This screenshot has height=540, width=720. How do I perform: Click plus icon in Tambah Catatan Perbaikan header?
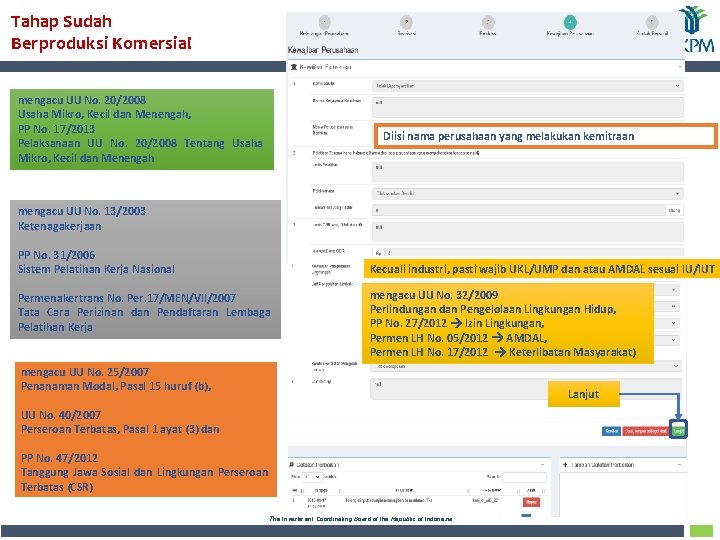[x=565, y=465]
